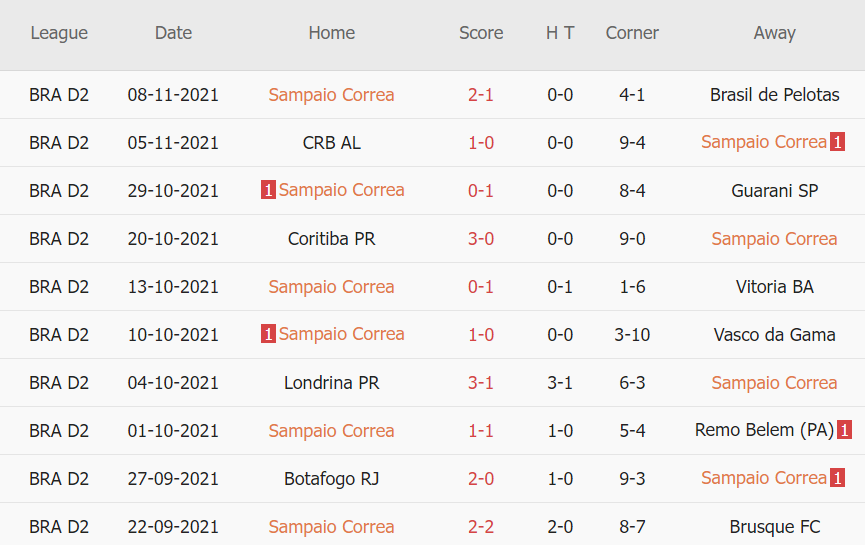The image size is (865, 545).
Task: Open the 3-0 score of Coritiba match
Action: (481, 239)
